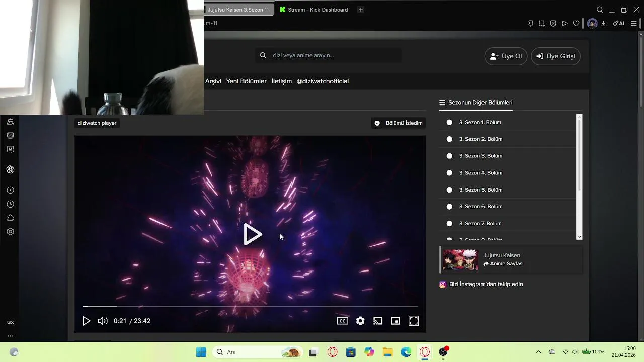Image resolution: width=644 pixels, height=362 pixels.
Task: Switch to Stream - Kick Dashboard tab
Action: click(314, 10)
